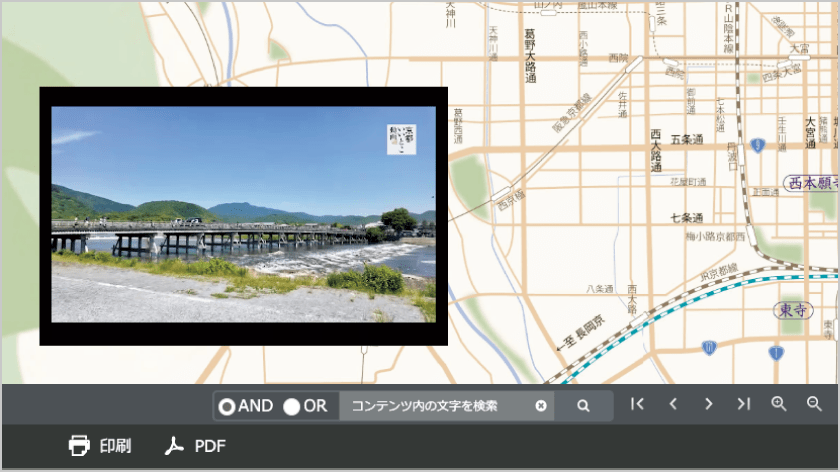Zoom in with the plus magnifier
Screen dimensions: 840x472
click(x=779, y=404)
